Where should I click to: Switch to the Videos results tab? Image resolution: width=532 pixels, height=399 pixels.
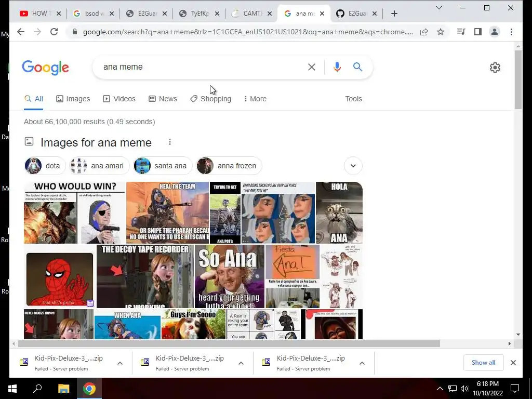coord(119,99)
